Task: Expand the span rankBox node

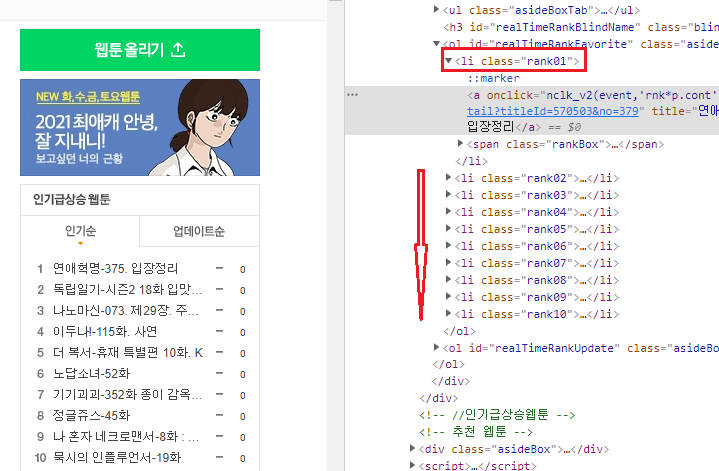Action: coord(460,144)
